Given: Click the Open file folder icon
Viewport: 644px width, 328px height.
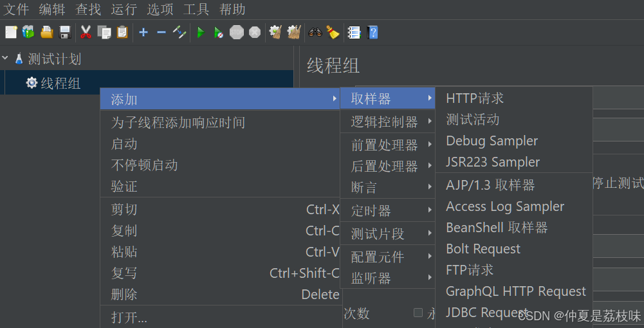Looking at the screenshot, I should tap(47, 32).
